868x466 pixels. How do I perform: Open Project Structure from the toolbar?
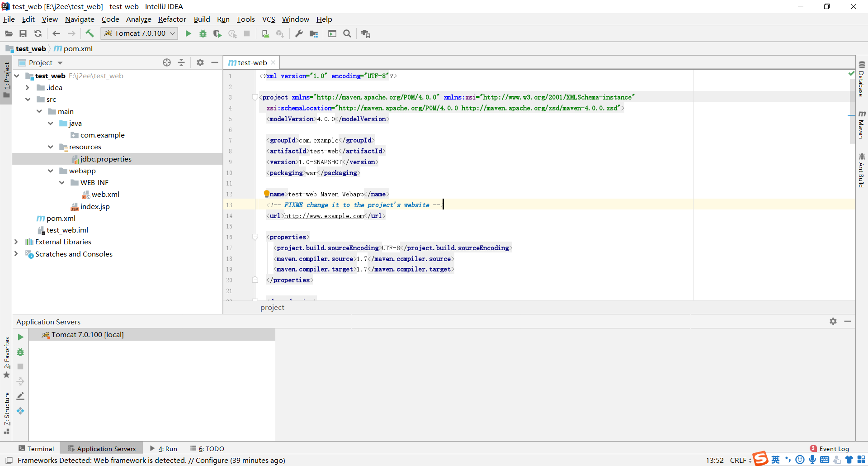pos(314,33)
